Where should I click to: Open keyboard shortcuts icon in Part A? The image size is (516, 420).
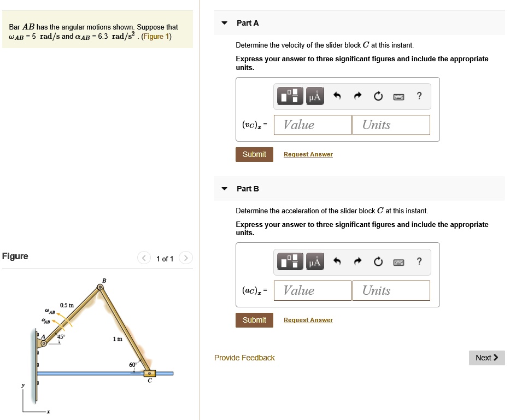tap(398, 96)
